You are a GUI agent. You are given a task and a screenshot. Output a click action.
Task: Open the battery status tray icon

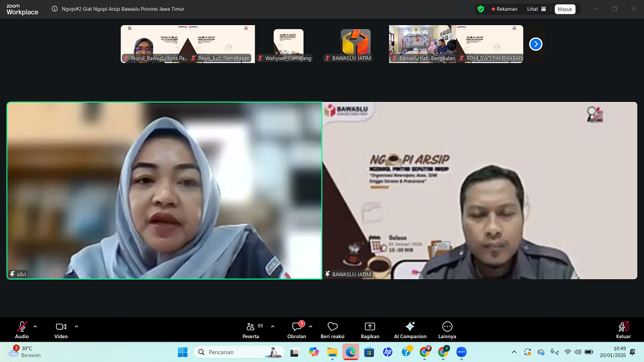tap(589, 352)
